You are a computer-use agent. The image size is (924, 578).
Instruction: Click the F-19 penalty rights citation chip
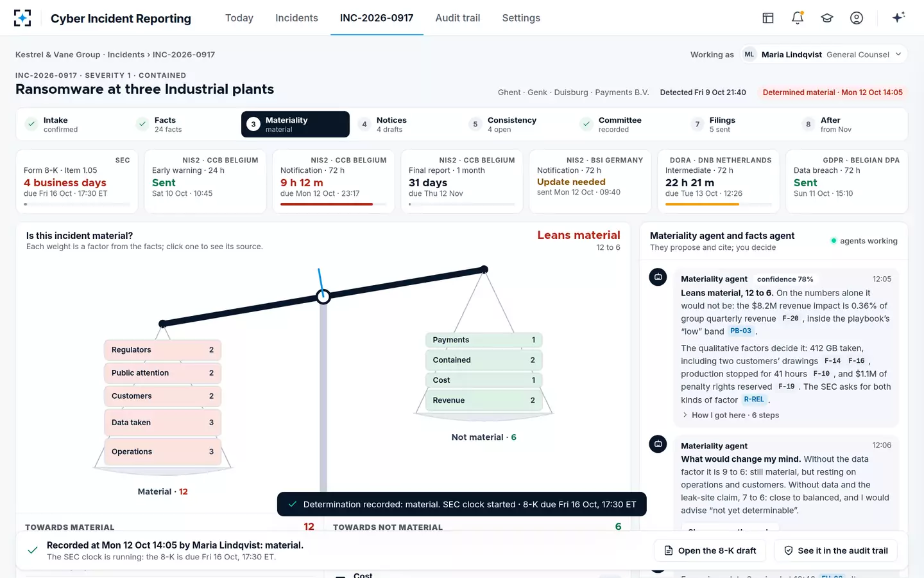point(787,387)
